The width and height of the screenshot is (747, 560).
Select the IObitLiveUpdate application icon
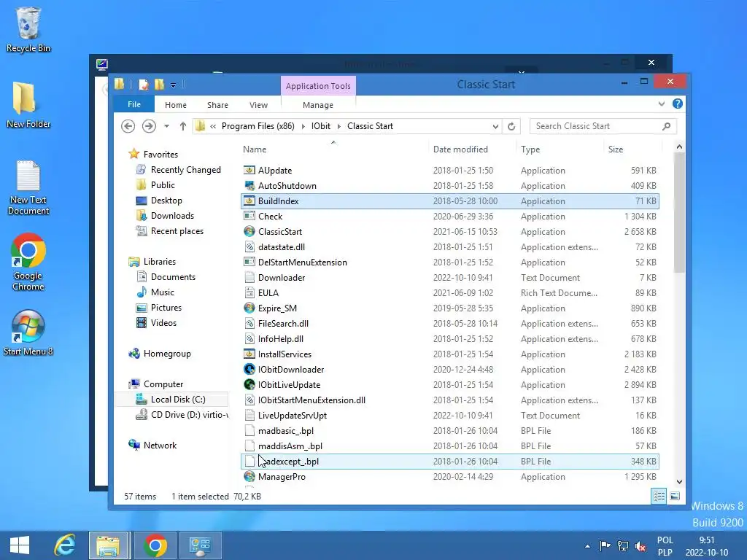249,384
